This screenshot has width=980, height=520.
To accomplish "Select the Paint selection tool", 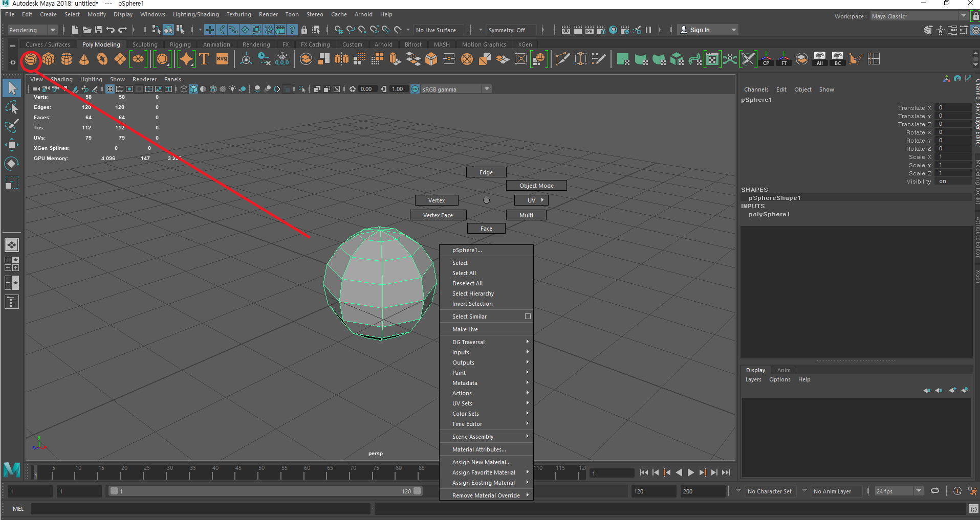I will pyautogui.click(x=12, y=126).
